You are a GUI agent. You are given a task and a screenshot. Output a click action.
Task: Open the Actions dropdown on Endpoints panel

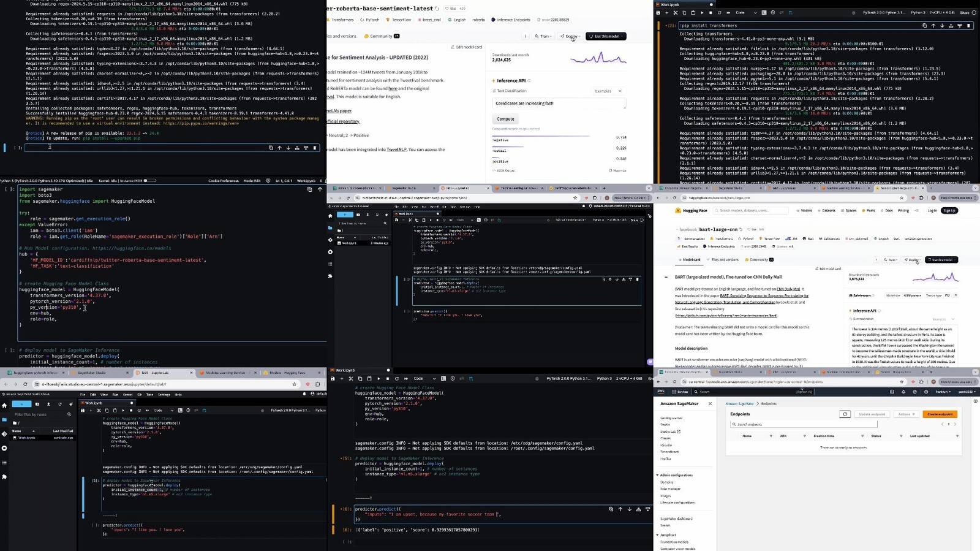[906, 414]
